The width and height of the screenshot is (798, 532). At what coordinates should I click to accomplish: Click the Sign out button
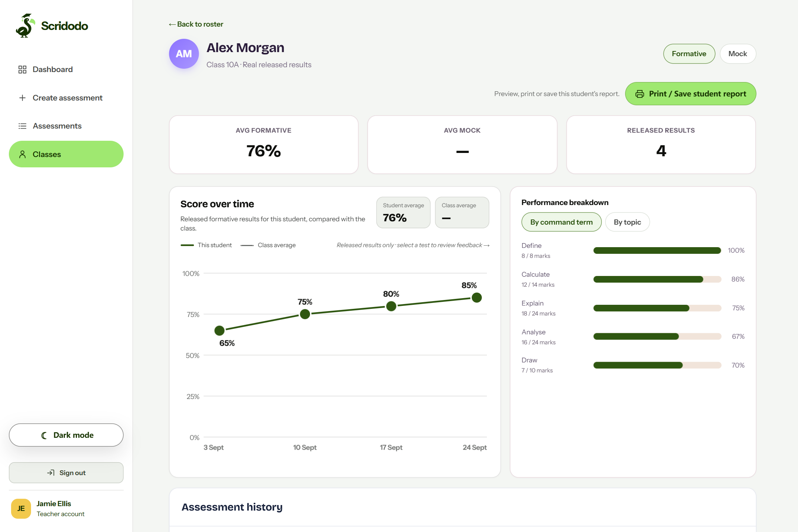click(66, 473)
